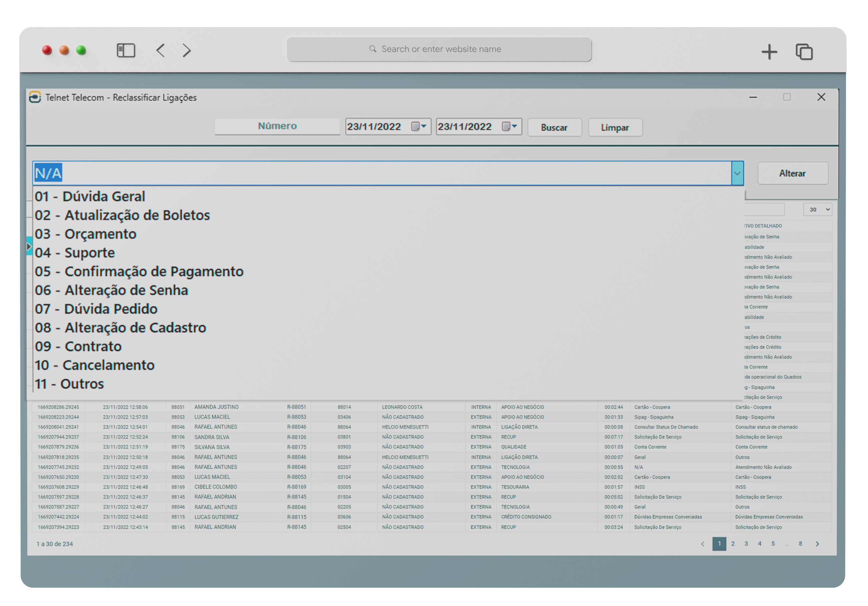Click LEONARDO COSTA cell
This screenshot has width=868, height=606.
click(x=402, y=407)
